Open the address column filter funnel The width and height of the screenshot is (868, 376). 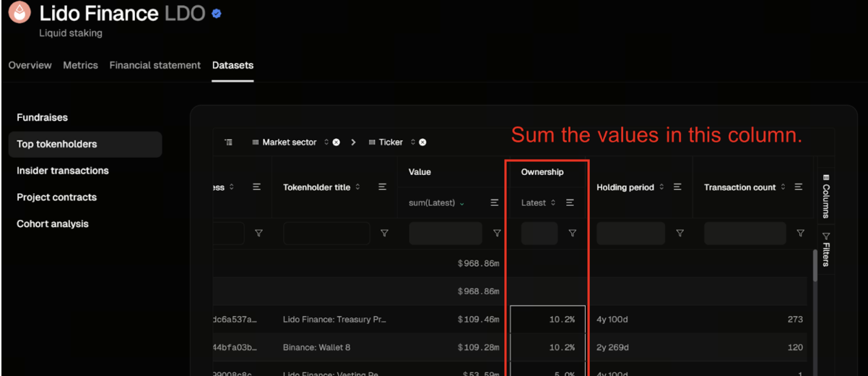pos(259,234)
